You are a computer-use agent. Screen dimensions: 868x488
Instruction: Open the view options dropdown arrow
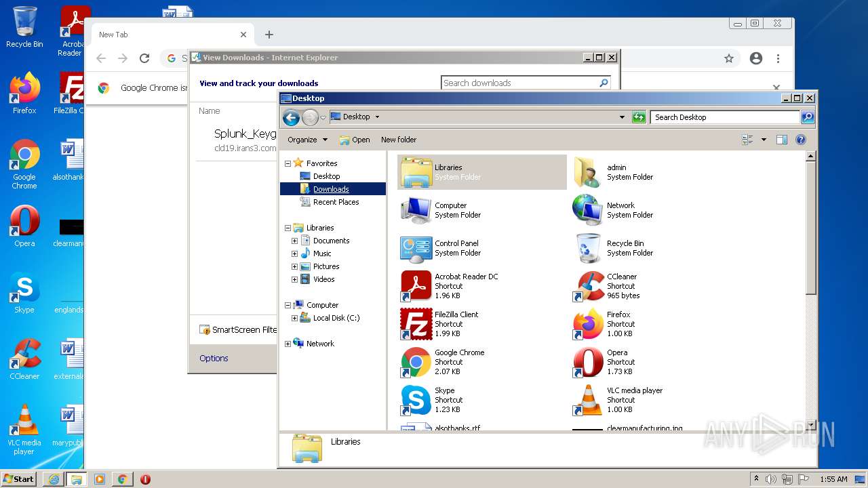[x=764, y=140]
